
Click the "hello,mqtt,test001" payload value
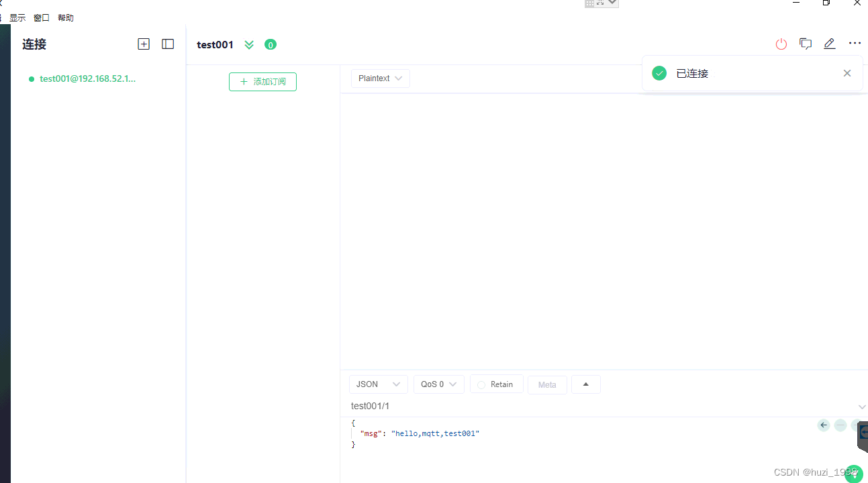(x=435, y=434)
